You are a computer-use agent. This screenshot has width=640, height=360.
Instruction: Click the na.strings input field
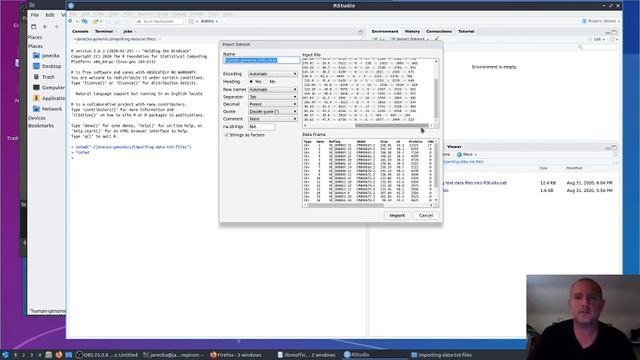click(x=262, y=127)
